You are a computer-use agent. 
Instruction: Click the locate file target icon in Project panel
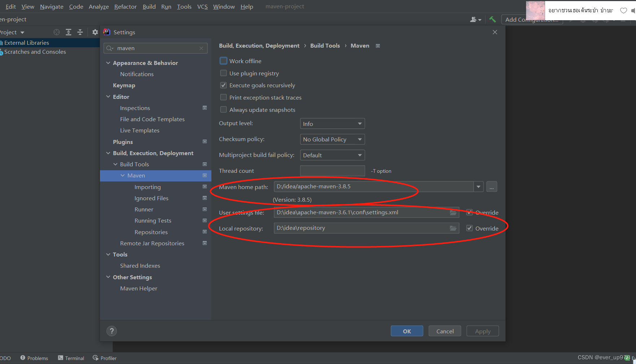click(x=57, y=32)
